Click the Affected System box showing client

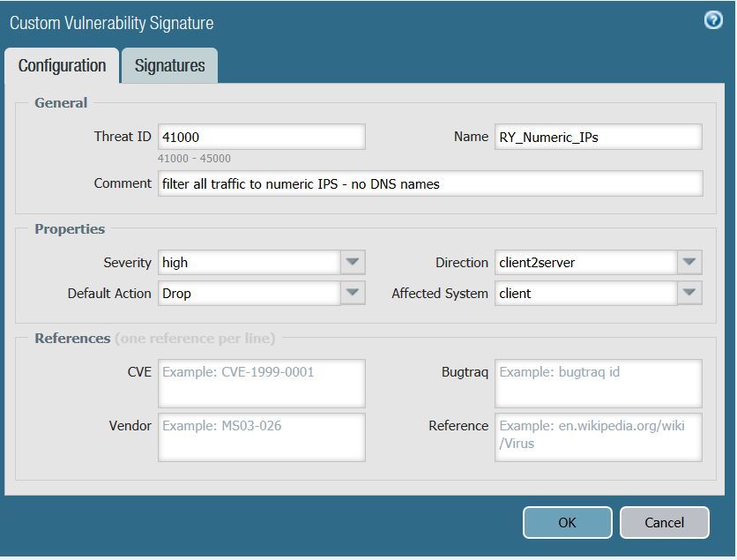[x=586, y=293]
